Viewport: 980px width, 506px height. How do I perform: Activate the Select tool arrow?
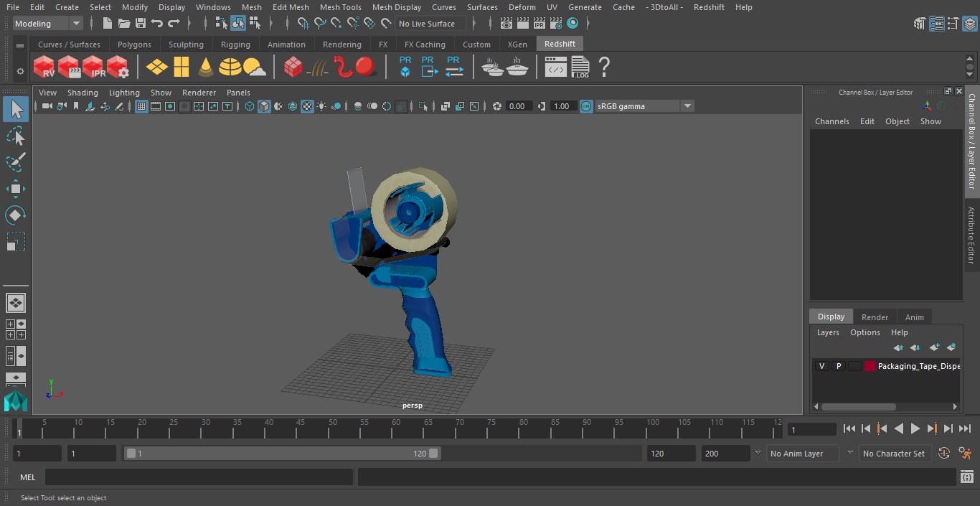point(15,109)
